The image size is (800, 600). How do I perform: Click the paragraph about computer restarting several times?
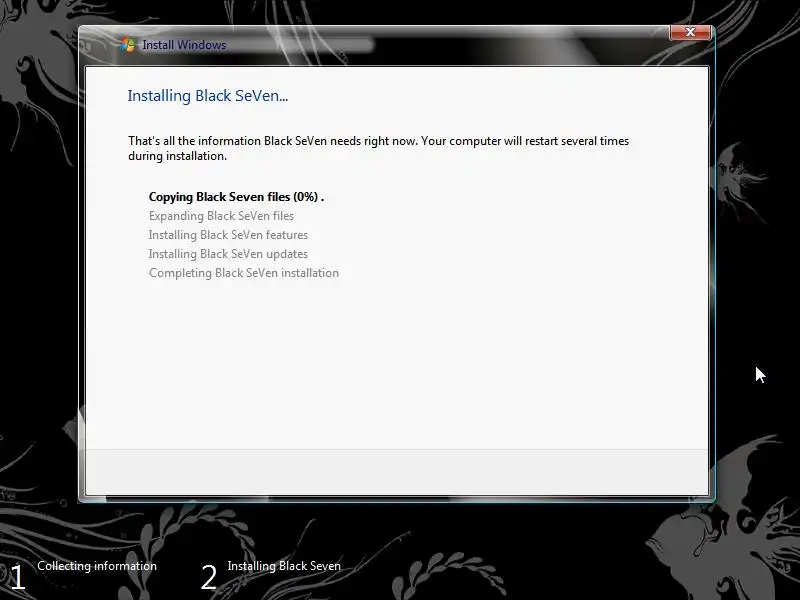coord(378,148)
